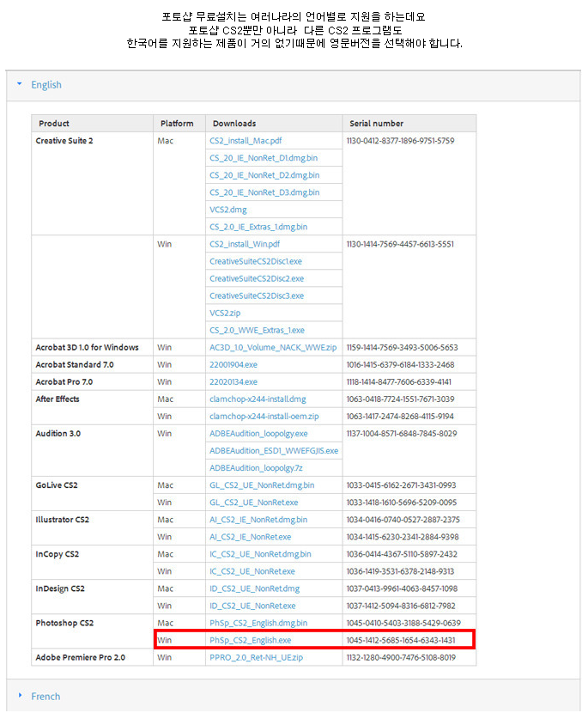Click the InDesign CS2 product name
The height and width of the screenshot is (719, 588).
[60, 588]
